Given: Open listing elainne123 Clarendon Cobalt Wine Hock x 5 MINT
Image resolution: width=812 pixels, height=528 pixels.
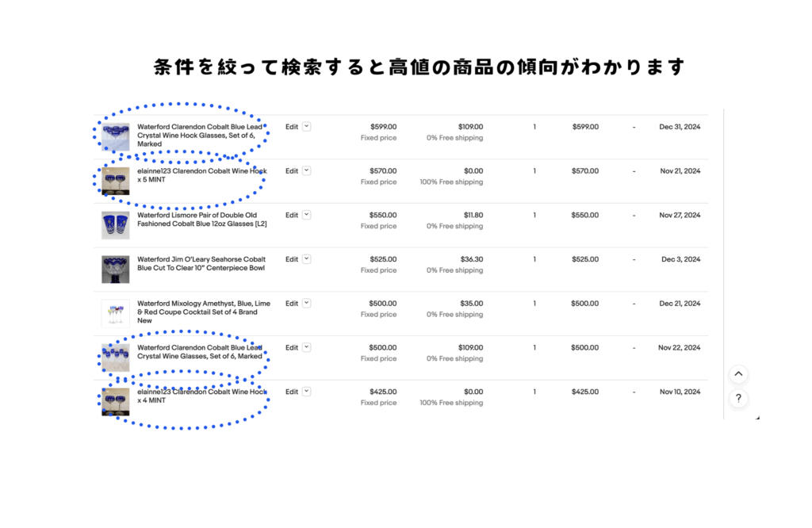Looking at the screenshot, I should tap(202, 175).
